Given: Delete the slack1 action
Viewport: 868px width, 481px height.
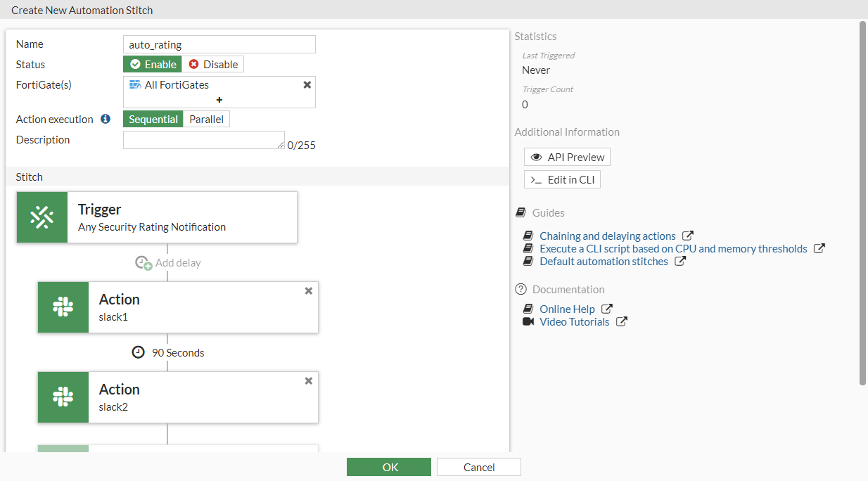Looking at the screenshot, I should point(308,291).
